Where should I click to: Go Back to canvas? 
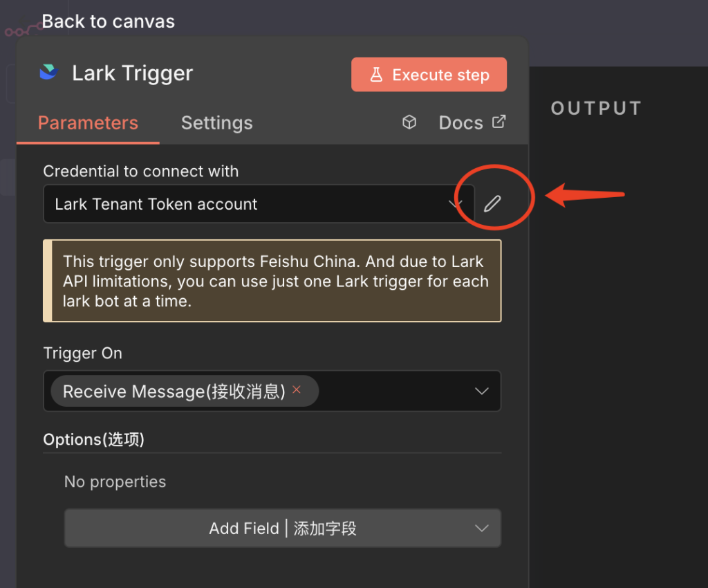[108, 21]
